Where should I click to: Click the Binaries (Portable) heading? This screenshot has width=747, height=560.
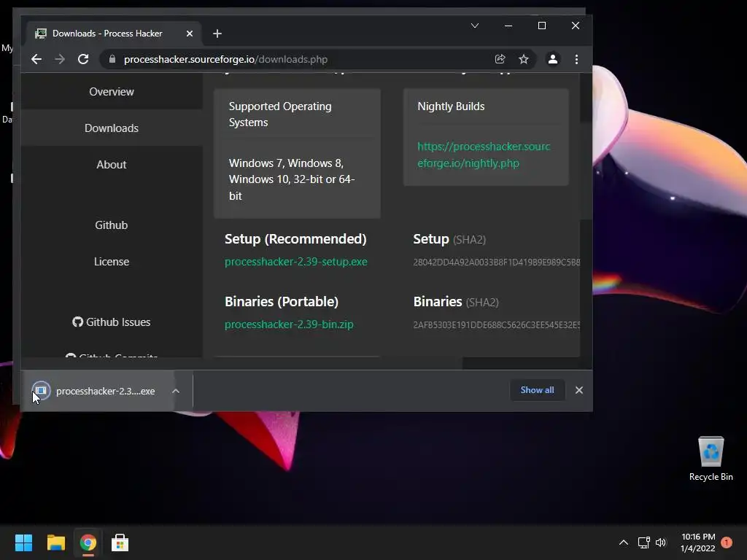coord(282,301)
